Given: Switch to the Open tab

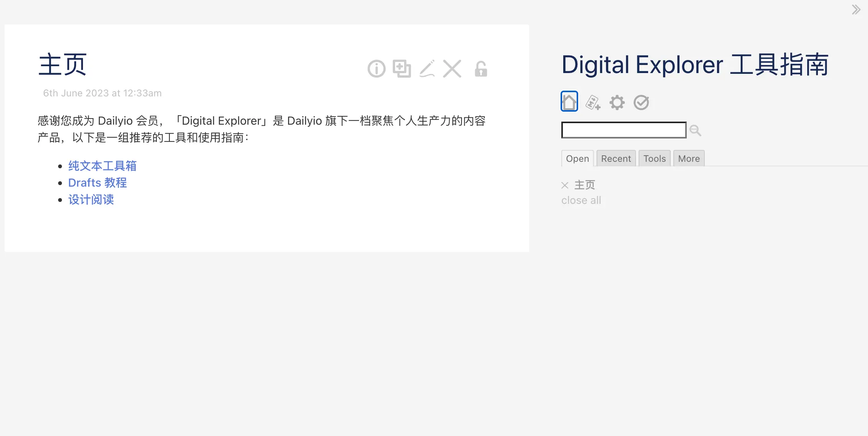Looking at the screenshot, I should (577, 158).
